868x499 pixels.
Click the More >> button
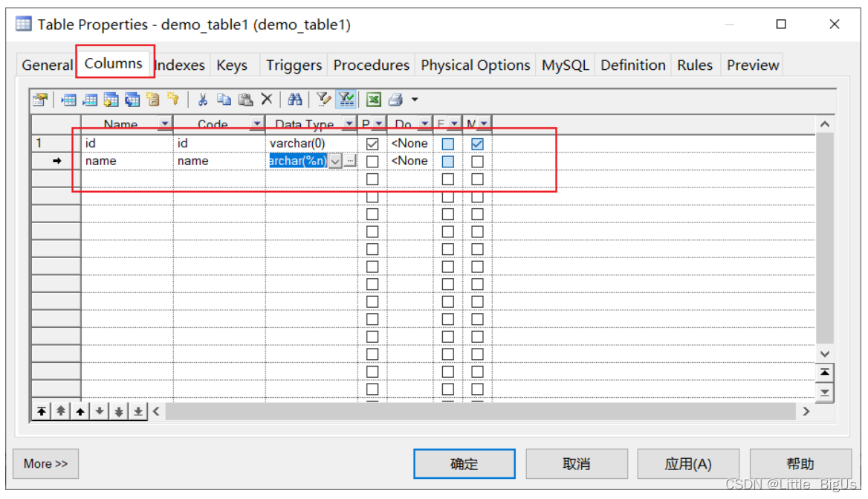[46, 464]
